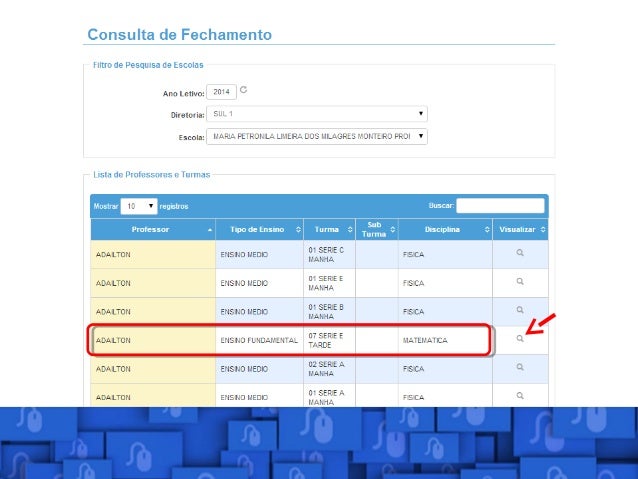Click the Consulta de Fechamento heading
The width and height of the screenshot is (638, 479).
click(179, 35)
